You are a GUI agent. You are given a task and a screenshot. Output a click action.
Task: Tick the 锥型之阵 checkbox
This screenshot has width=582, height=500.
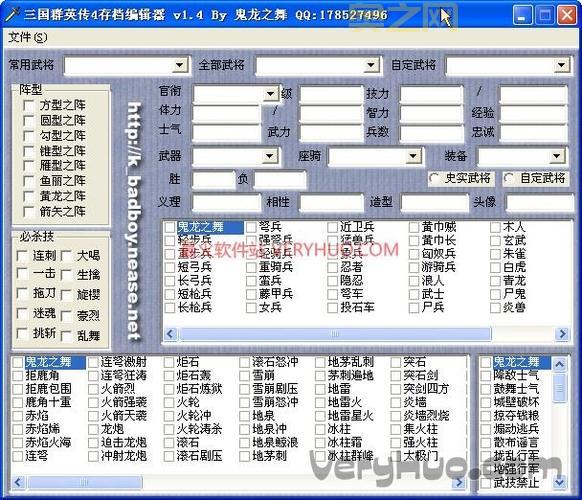[x=29, y=151]
